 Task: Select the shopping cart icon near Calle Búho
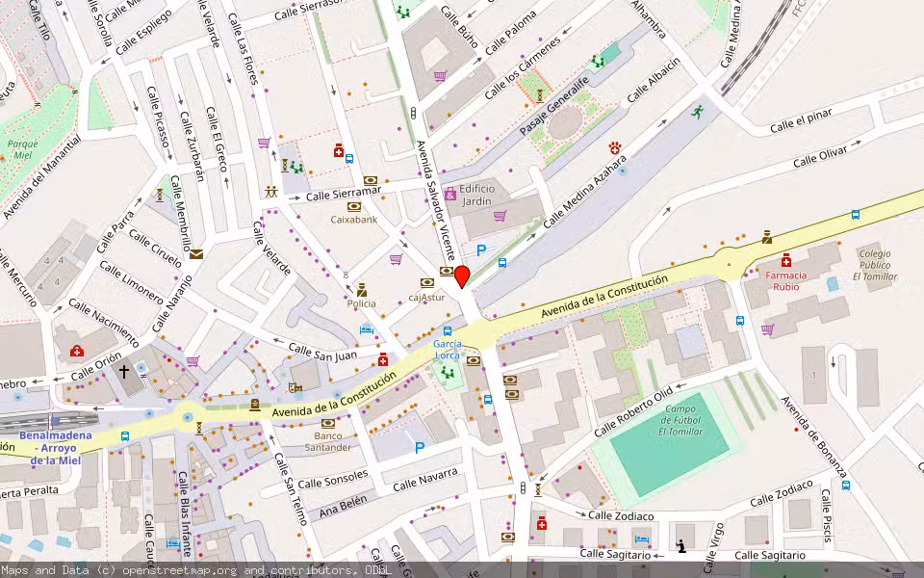[440, 76]
